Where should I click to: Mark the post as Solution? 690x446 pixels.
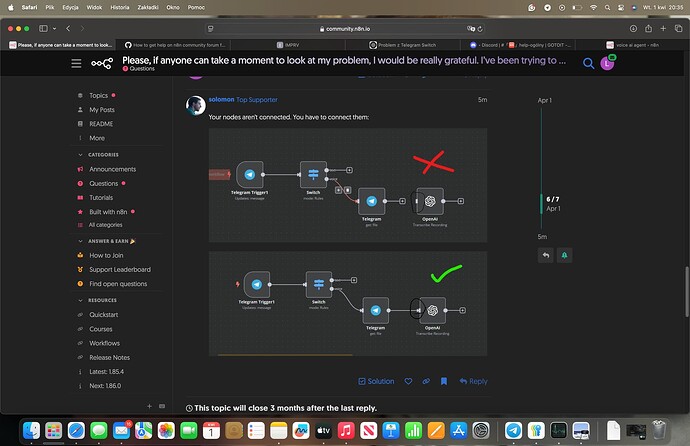point(376,381)
